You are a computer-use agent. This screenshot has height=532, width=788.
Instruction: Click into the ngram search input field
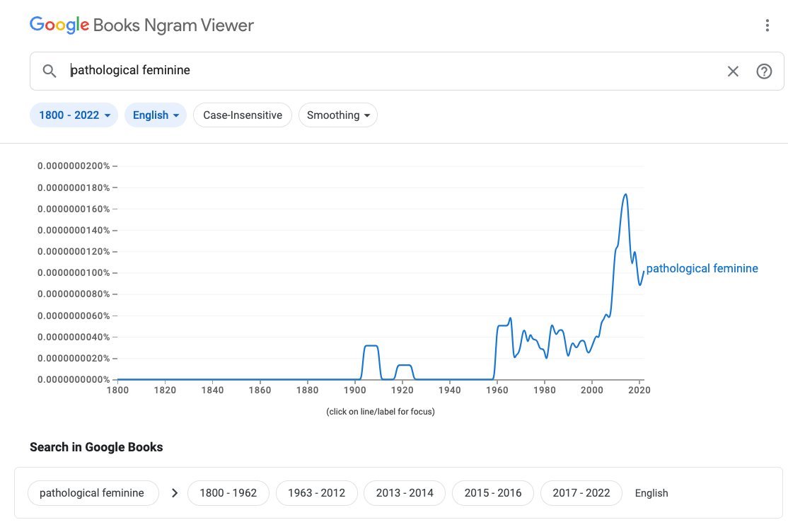click(x=389, y=71)
